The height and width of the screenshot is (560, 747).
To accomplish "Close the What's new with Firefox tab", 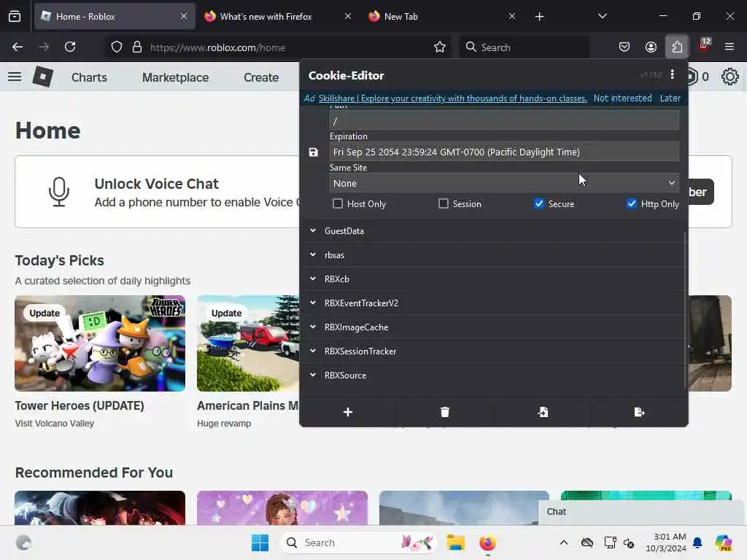I will (x=348, y=17).
